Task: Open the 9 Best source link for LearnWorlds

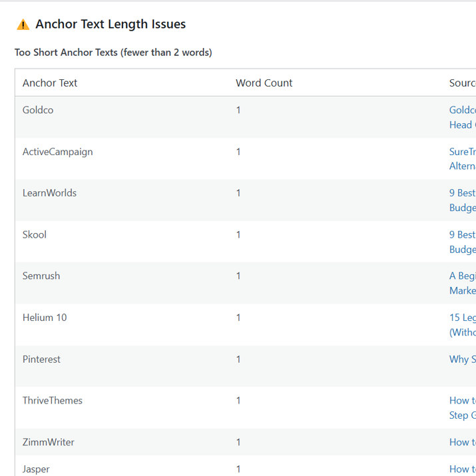Action: [x=462, y=200]
